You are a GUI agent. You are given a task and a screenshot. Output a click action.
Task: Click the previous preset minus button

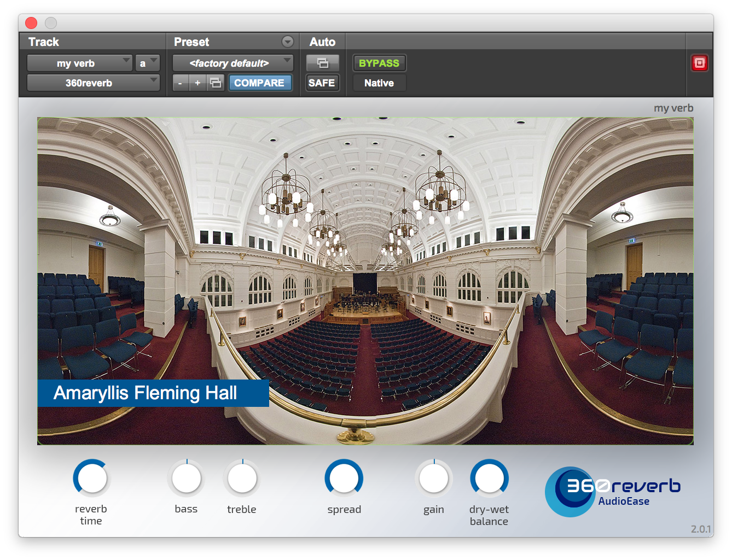(180, 83)
